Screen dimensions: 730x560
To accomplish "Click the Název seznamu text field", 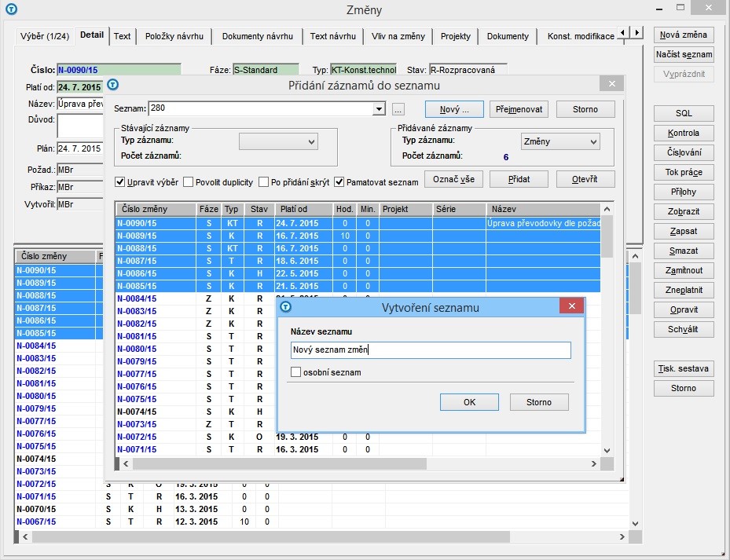I will (431, 350).
